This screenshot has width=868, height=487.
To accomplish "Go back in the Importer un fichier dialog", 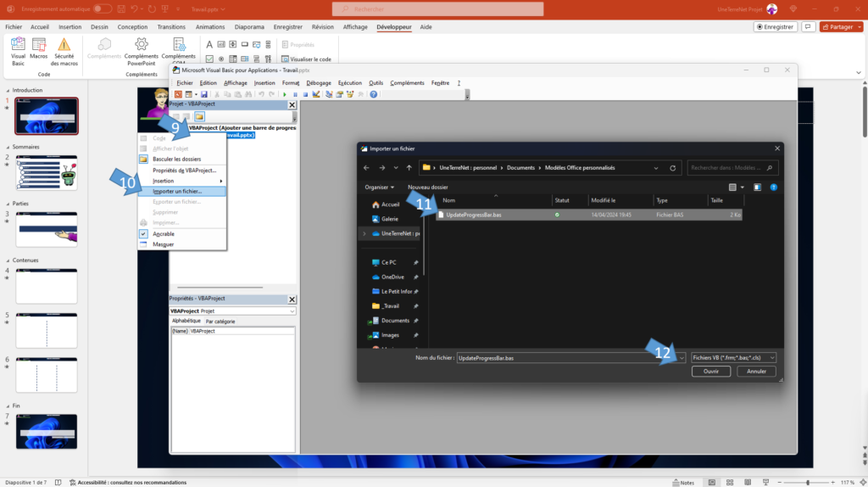I will (366, 168).
